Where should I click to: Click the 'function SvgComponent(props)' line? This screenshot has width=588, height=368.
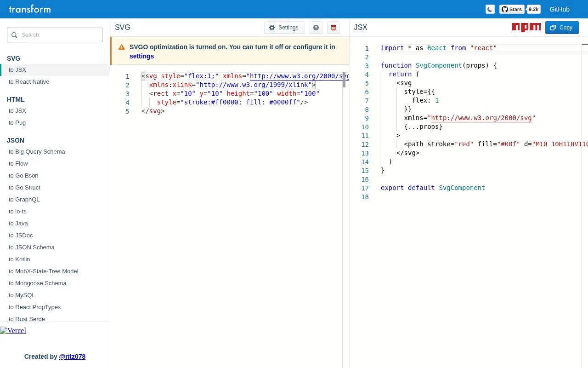click(439, 65)
